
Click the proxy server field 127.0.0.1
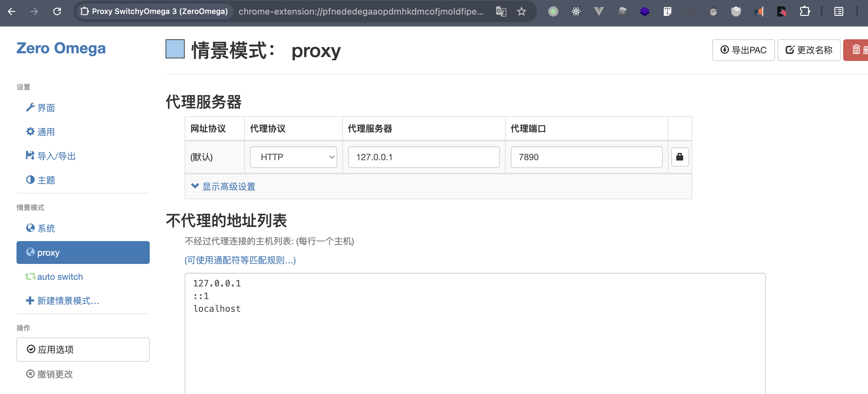point(424,157)
